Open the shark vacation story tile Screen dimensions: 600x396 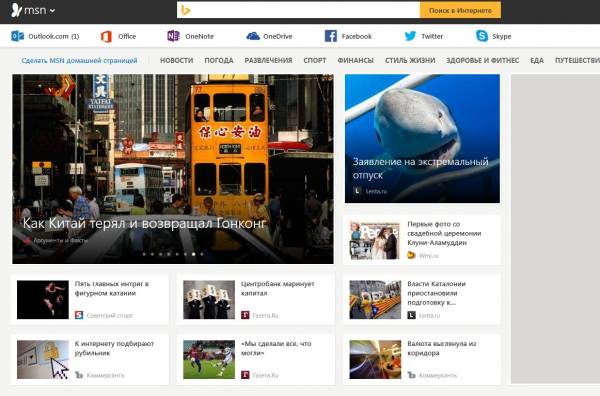[422, 139]
